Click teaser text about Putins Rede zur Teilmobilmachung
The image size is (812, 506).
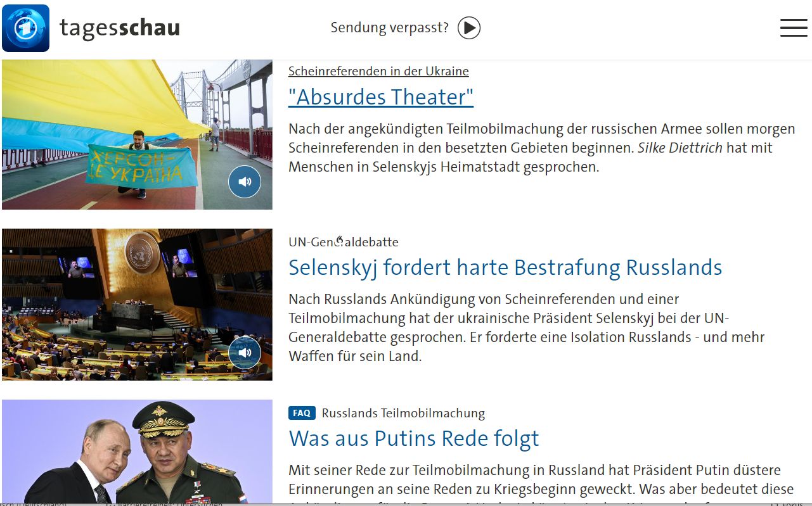point(541,484)
